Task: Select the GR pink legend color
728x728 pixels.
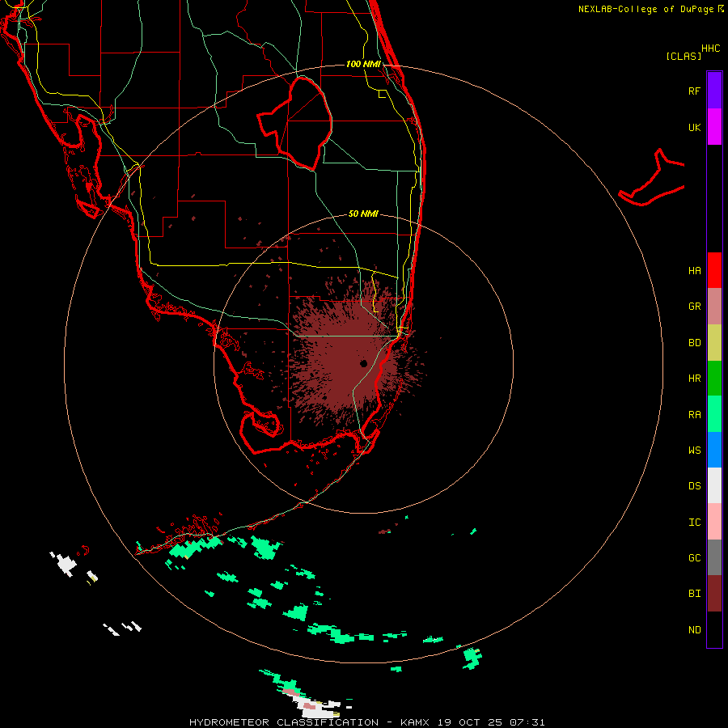Action: pos(714,307)
